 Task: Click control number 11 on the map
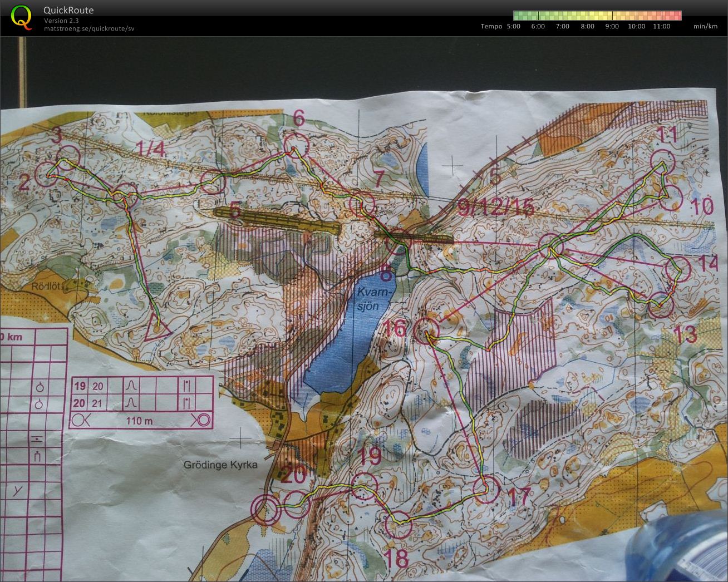666,134
